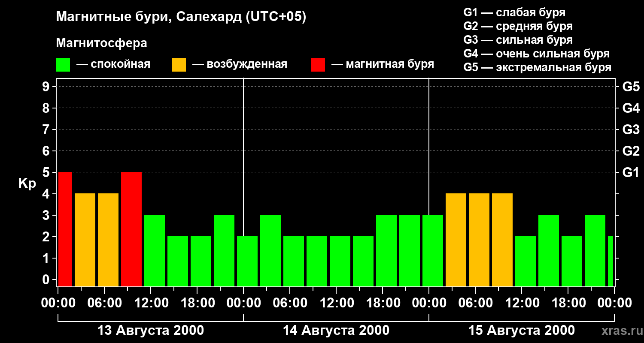Click the red «магнитная буря» legend swatch
The height and width of the screenshot is (343, 644).
pos(318,65)
